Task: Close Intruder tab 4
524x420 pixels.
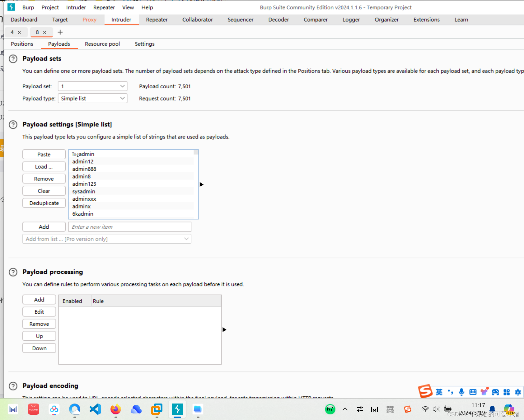Action: [19, 32]
